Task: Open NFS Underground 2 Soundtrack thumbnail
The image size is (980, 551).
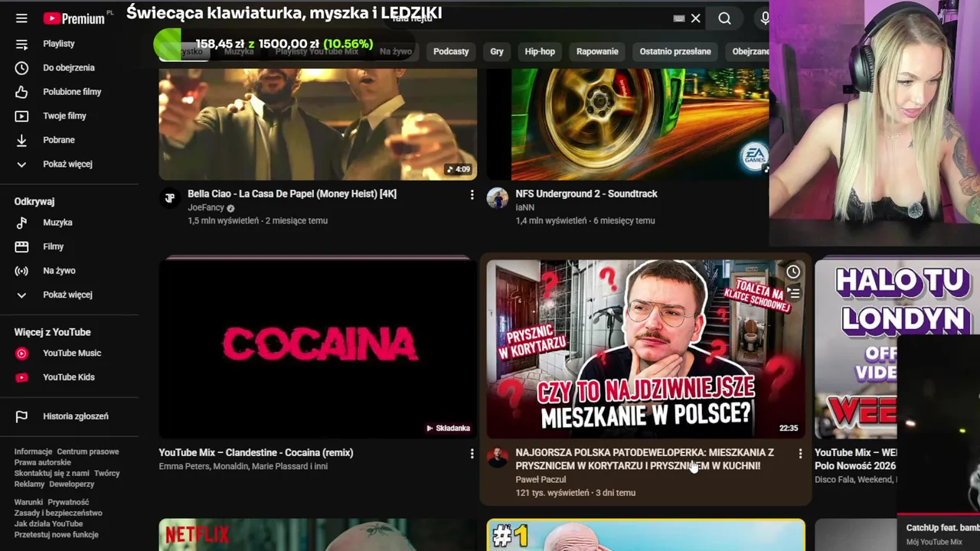Action: 628,124
